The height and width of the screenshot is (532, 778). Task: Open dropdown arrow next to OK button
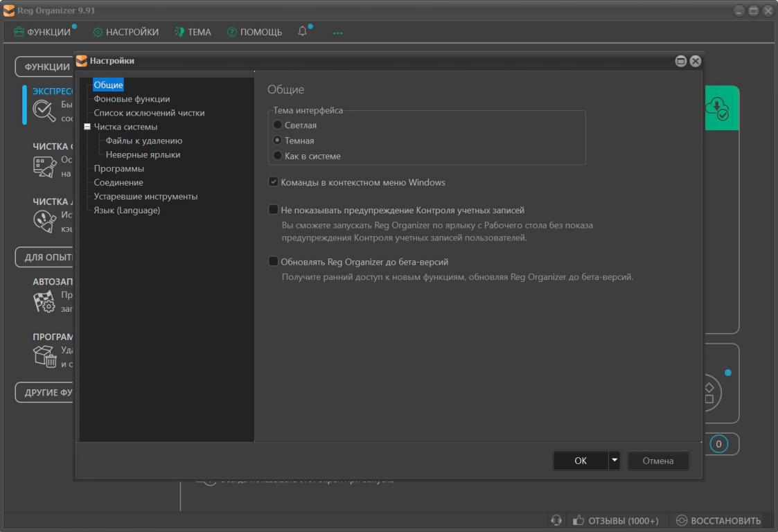pos(614,461)
